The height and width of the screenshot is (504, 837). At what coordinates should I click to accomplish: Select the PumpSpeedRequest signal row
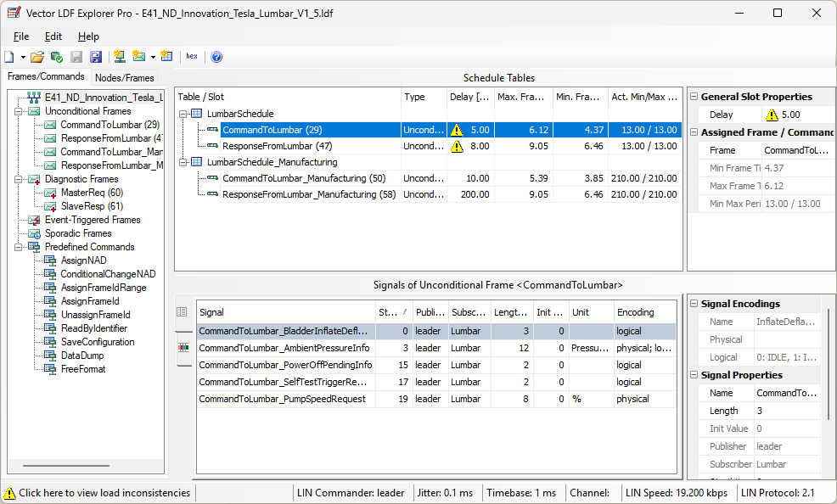click(x=282, y=399)
